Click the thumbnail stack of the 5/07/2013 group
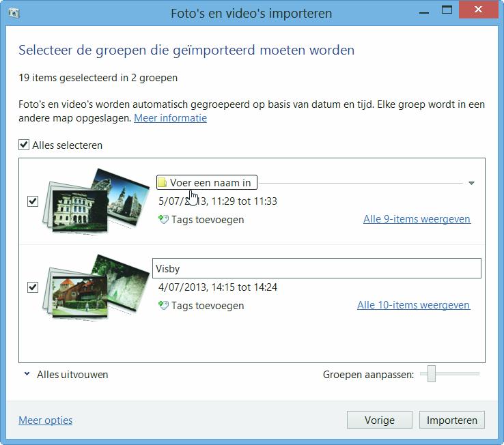The height and width of the screenshot is (445, 504). (x=96, y=201)
